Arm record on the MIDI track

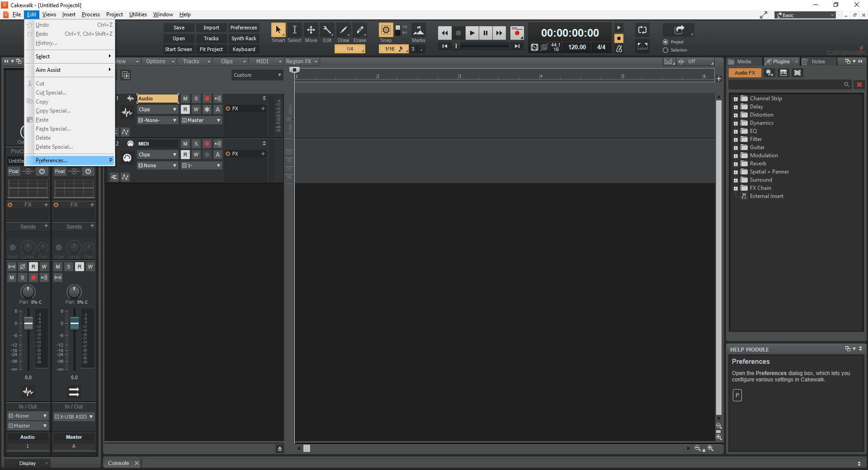(x=207, y=144)
